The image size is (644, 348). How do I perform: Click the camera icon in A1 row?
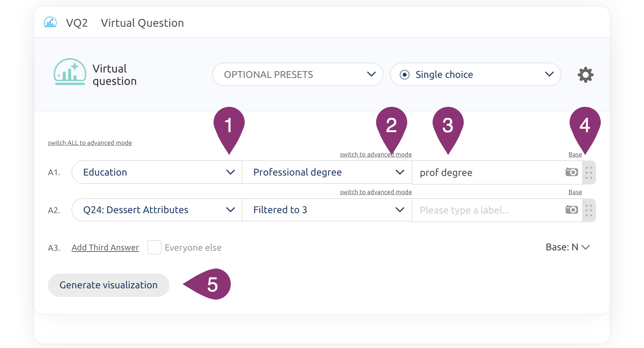(572, 172)
